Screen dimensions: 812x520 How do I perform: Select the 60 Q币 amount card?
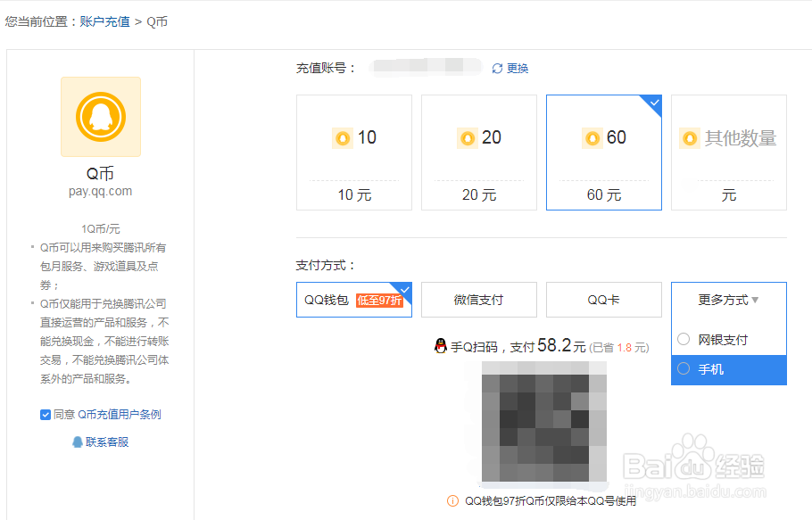tap(603, 152)
